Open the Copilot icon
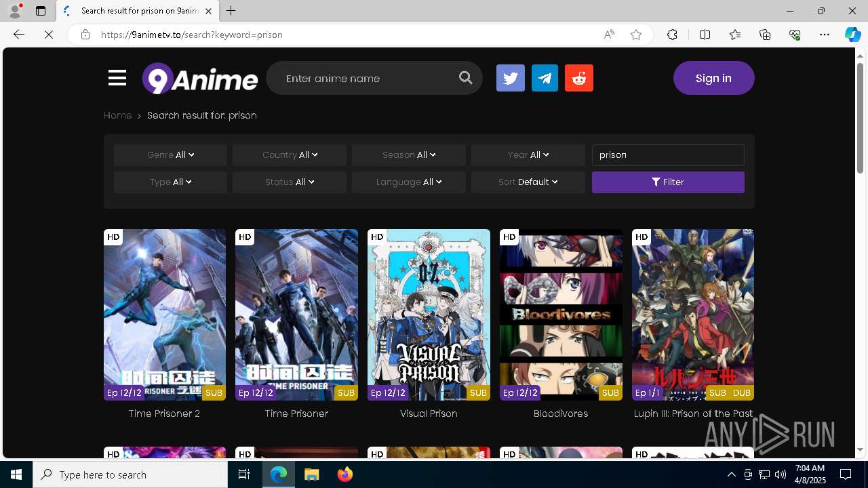This screenshot has height=488, width=868. 852,35
